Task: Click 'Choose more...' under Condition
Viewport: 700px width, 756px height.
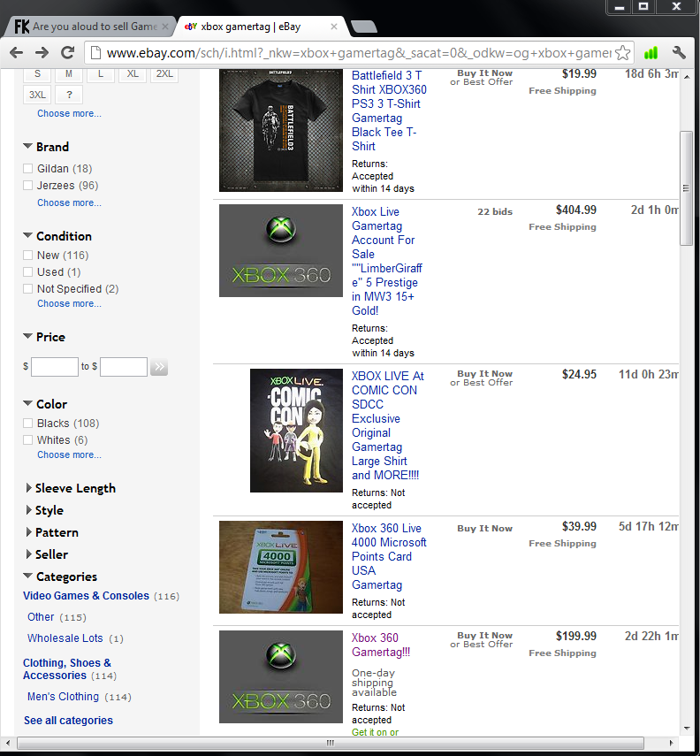Action: pyautogui.click(x=70, y=304)
